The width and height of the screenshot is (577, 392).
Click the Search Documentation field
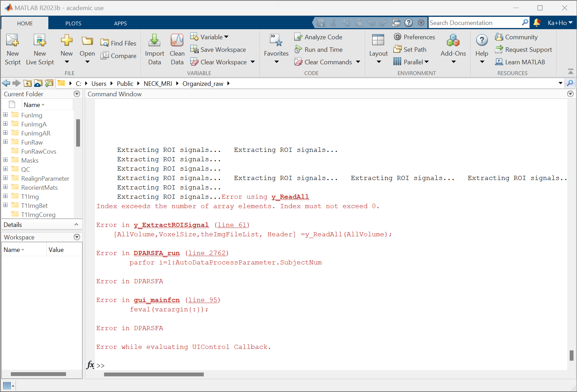pos(475,23)
